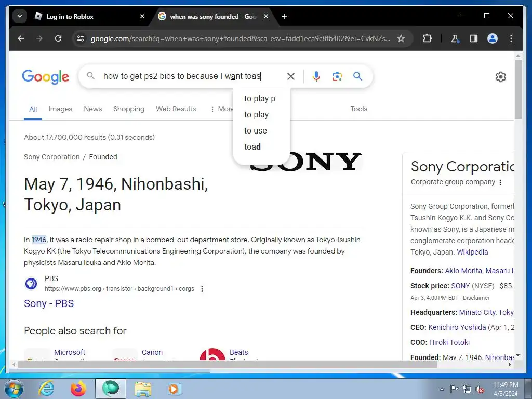Click the stock Disclaimer link

pyautogui.click(x=476, y=298)
